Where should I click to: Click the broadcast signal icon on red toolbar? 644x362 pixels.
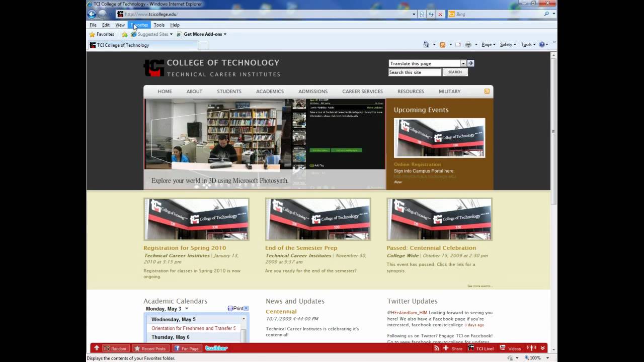click(531, 348)
